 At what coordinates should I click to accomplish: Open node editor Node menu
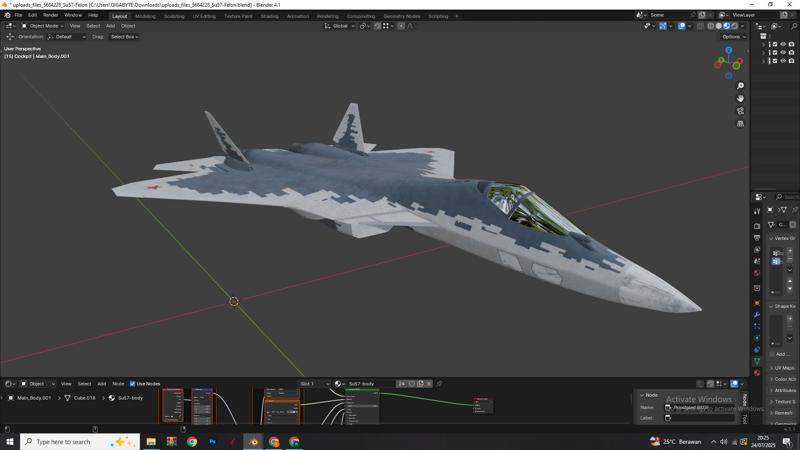[x=118, y=384]
